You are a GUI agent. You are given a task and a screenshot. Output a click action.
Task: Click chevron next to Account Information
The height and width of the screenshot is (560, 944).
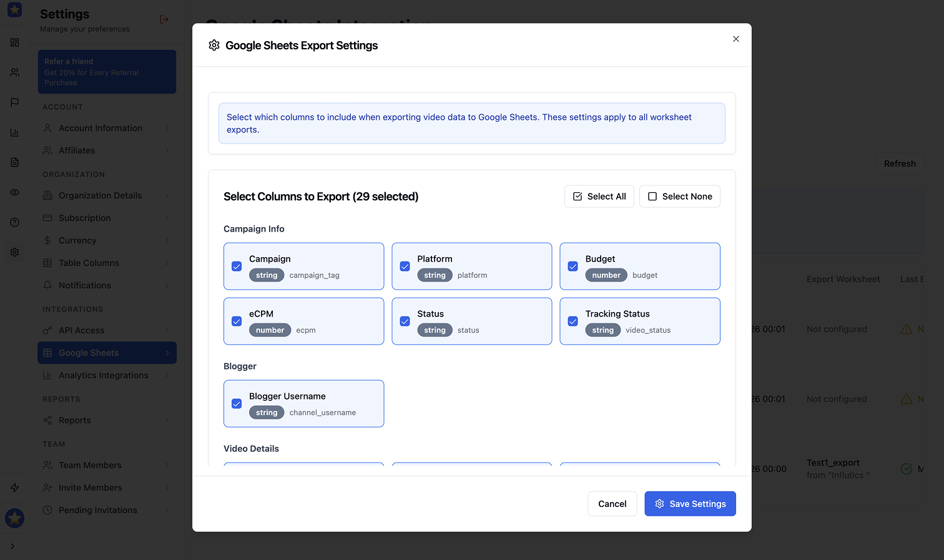[167, 128]
